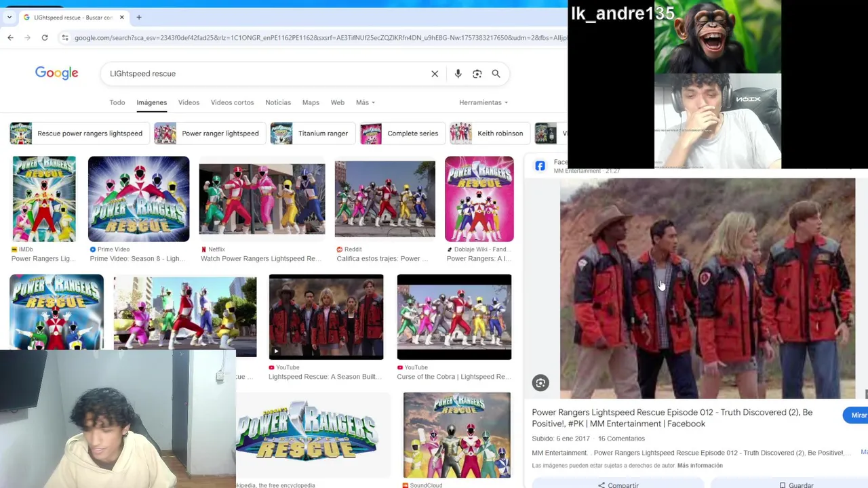Expand the Más dropdown
Viewport: 868px width, 488px height.
(365, 102)
